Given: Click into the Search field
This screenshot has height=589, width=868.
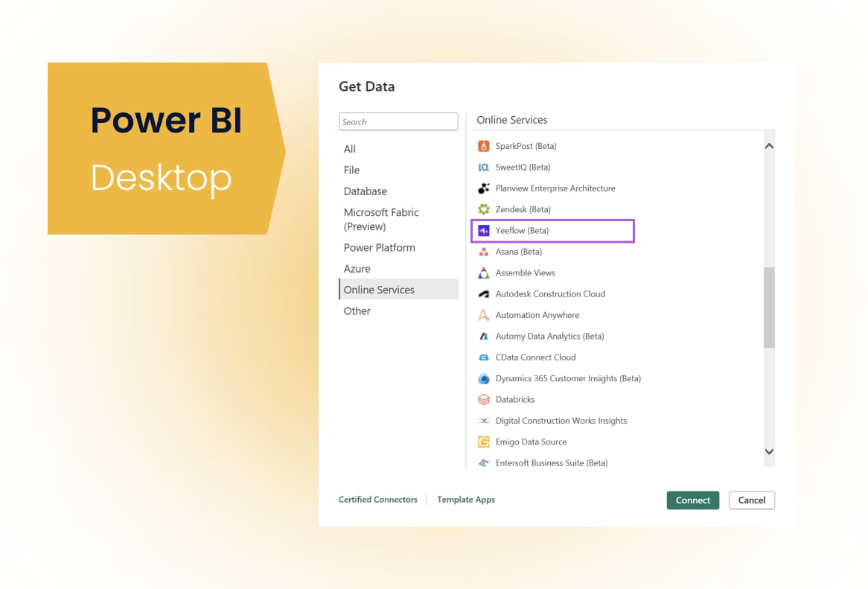Looking at the screenshot, I should tap(398, 122).
